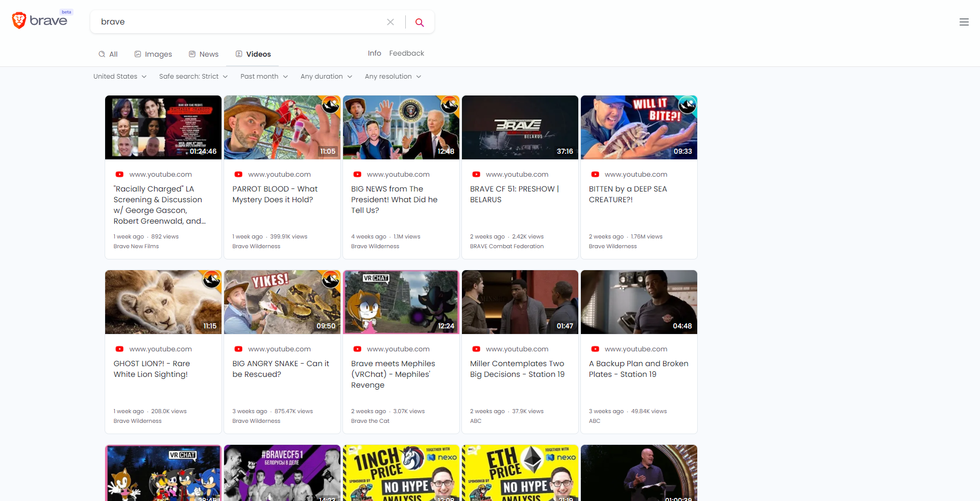Open the white lion cub thumbnail
This screenshot has height=501, width=980.
(x=163, y=302)
